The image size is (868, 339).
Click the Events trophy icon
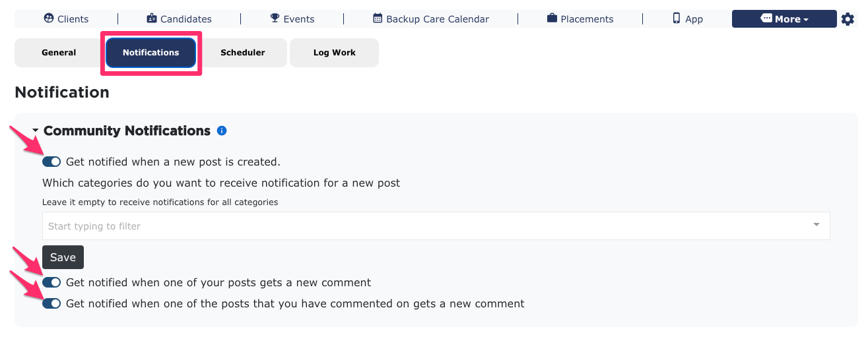pos(275,18)
